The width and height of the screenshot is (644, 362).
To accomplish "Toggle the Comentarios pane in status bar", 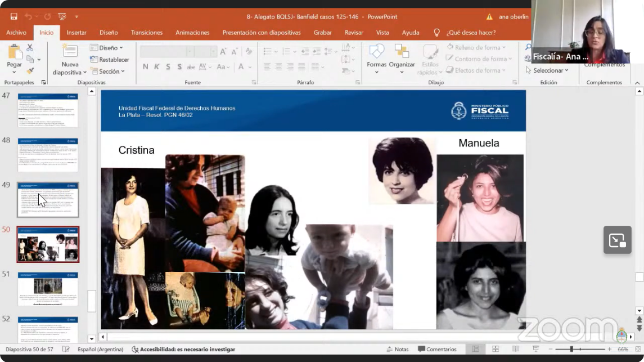I will click(438, 349).
